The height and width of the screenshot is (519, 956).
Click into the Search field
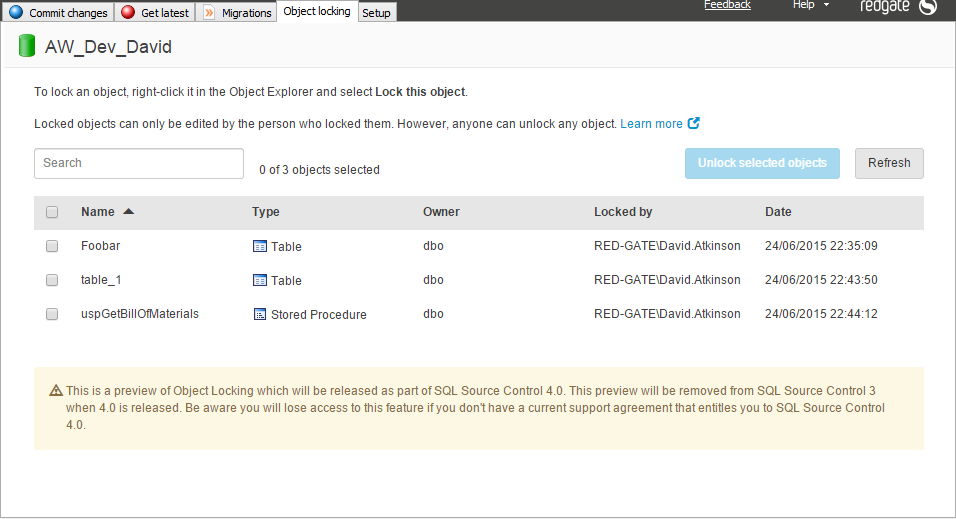[139, 163]
